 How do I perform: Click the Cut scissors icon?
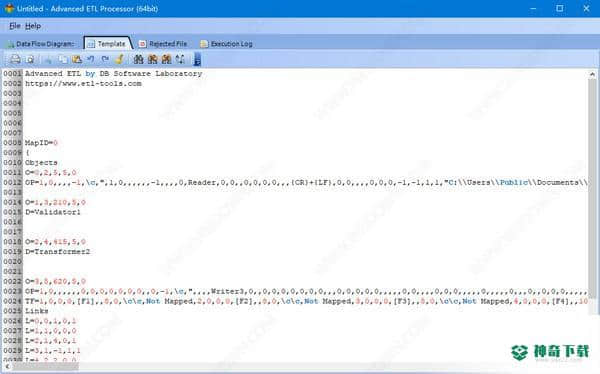(48, 59)
